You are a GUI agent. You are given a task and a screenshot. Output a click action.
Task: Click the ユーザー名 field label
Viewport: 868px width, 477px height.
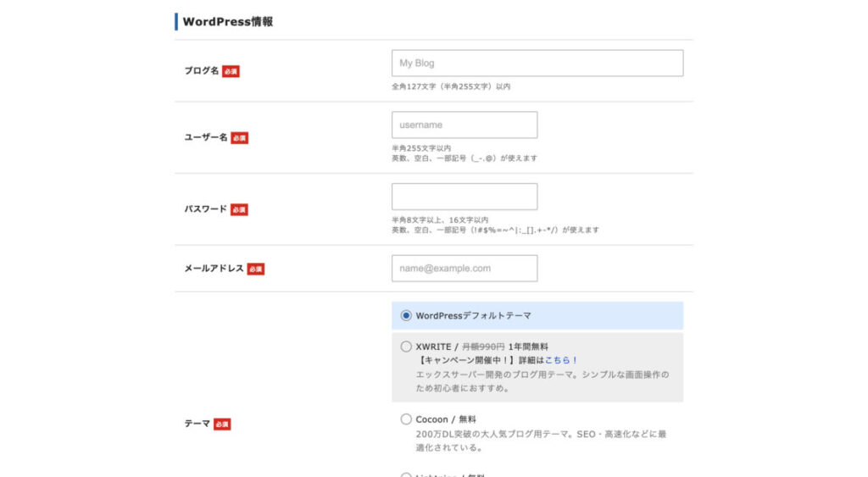coord(206,137)
